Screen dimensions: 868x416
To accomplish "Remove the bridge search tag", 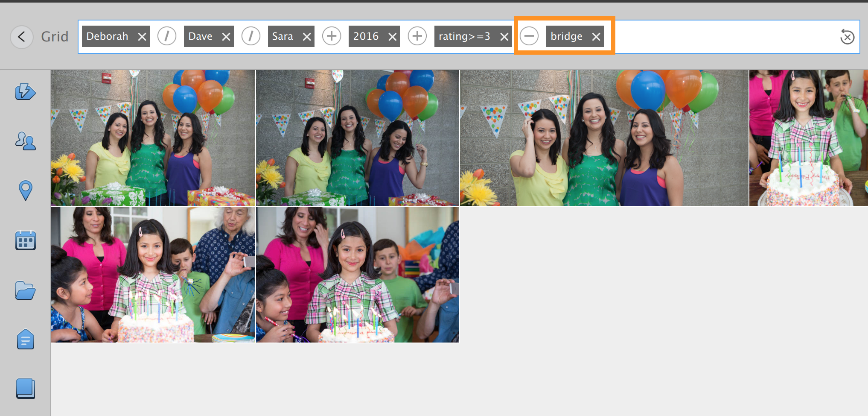I will [596, 37].
